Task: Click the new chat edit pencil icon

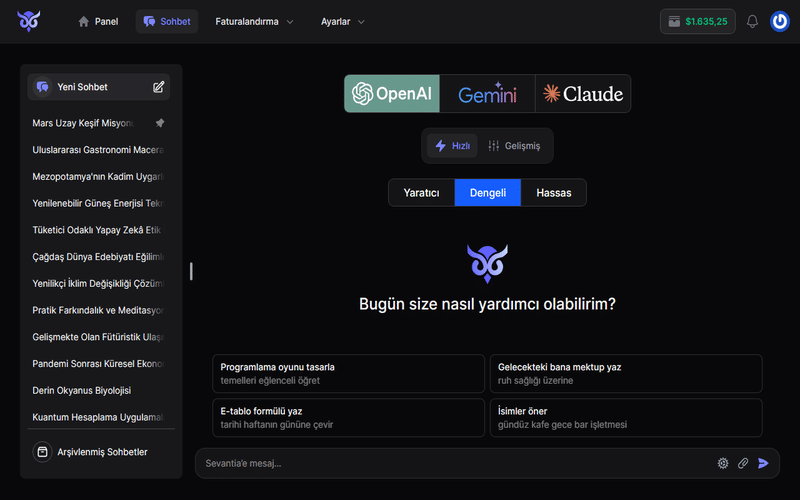Action: [x=158, y=87]
